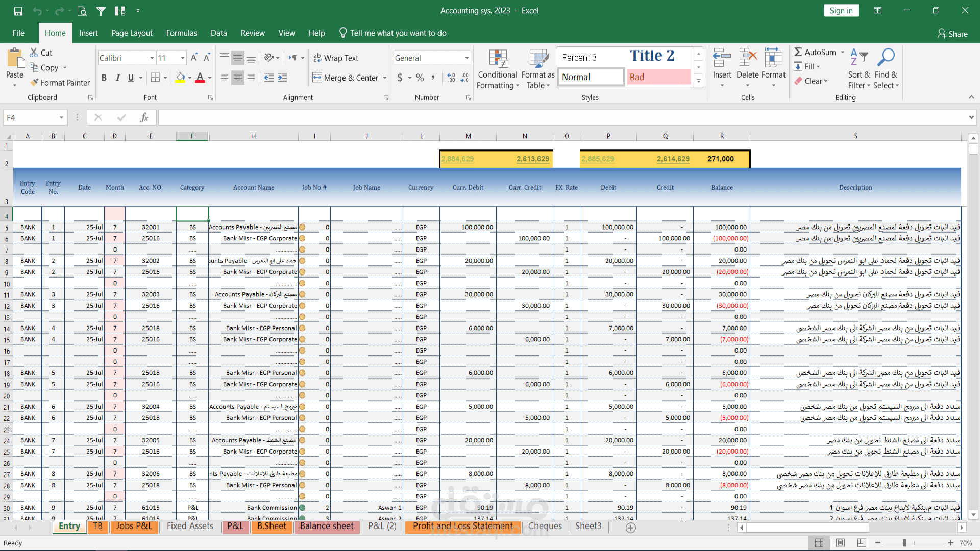Image resolution: width=980 pixels, height=551 pixels.
Task: Open the File menu
Action: pos(18,33)
